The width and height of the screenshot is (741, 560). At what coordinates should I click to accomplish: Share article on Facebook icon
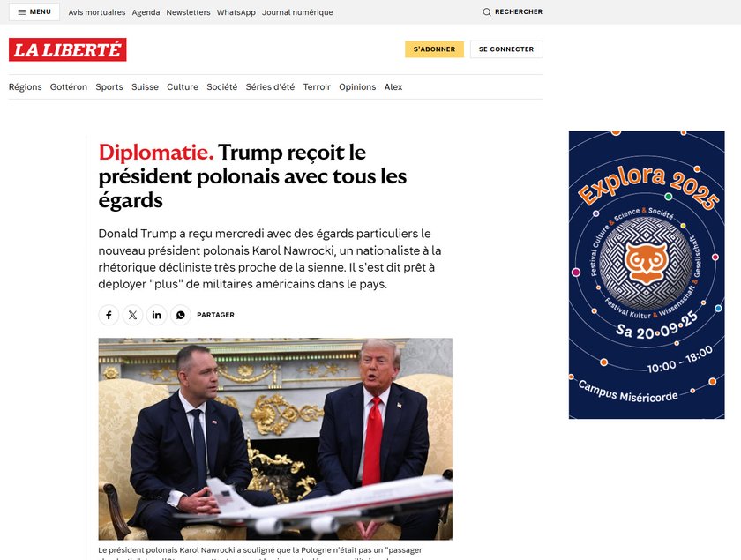109,315
